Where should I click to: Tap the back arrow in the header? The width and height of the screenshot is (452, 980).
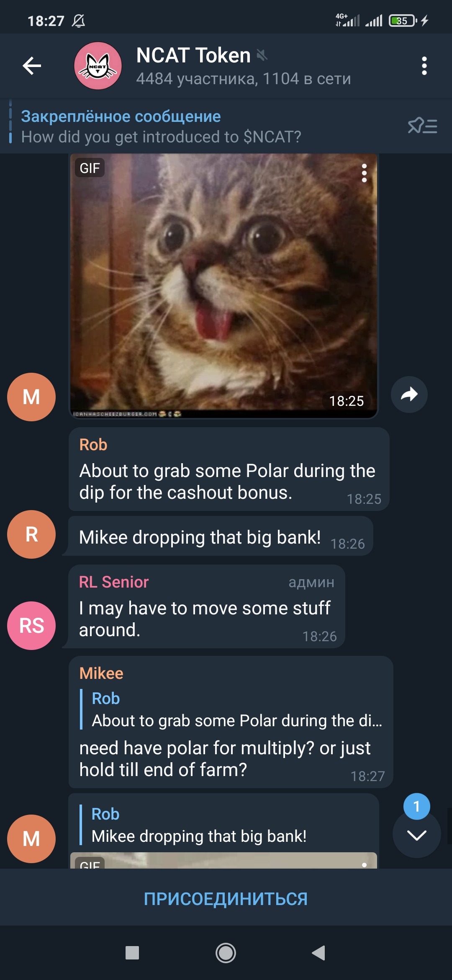[x=32, y=66]
